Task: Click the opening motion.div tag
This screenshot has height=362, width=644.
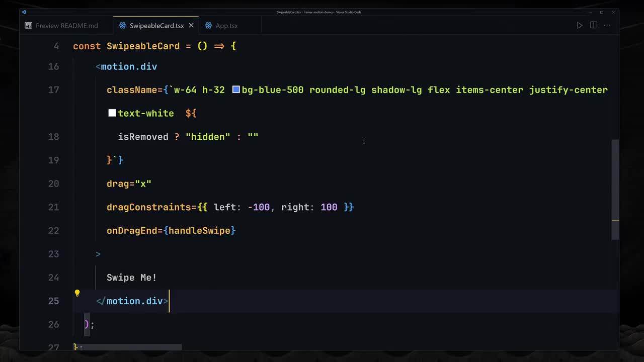Action: [x=126, y=66]
